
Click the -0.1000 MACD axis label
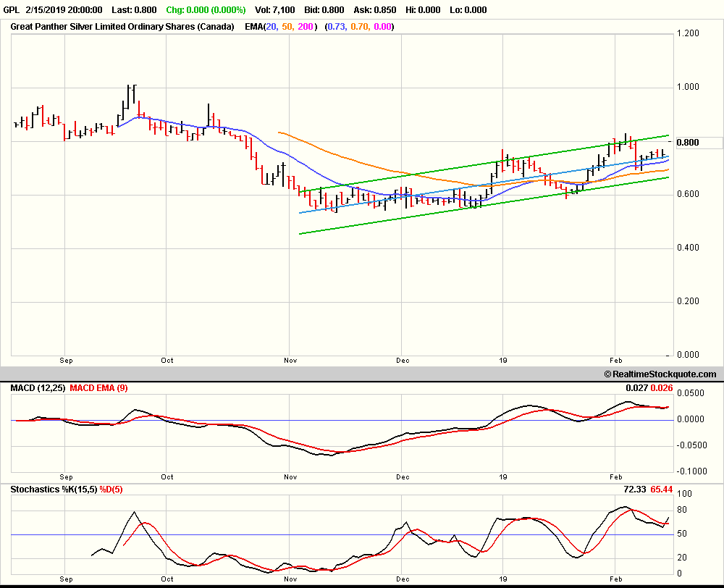click(x=691, y=471)
